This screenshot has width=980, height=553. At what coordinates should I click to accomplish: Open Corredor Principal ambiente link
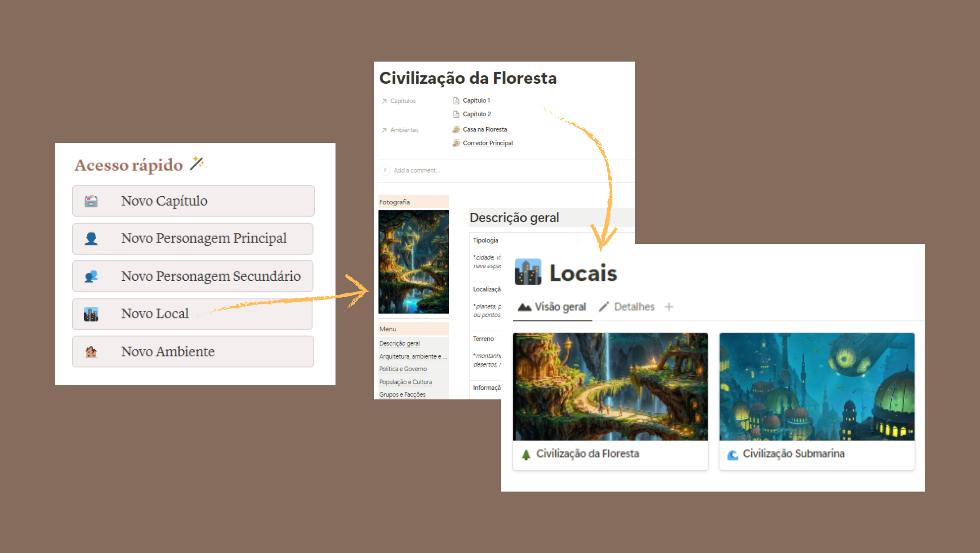click(x=487, y=143)
